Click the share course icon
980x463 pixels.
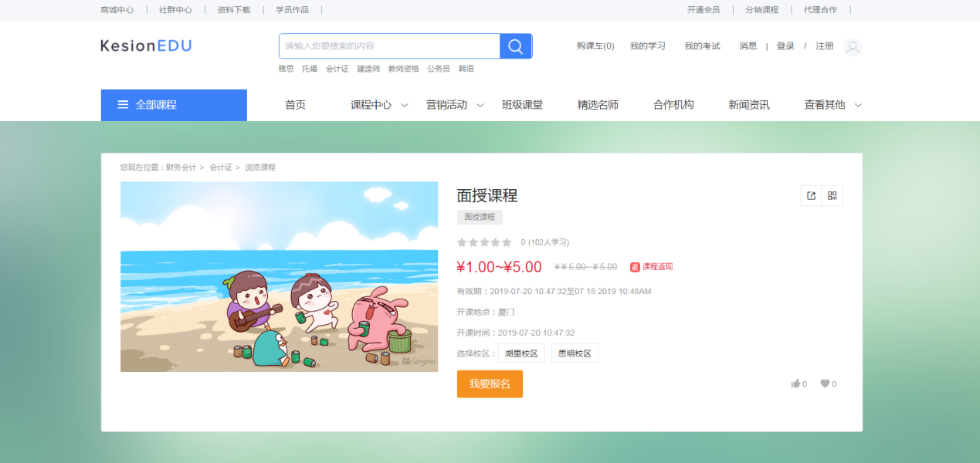809,195
